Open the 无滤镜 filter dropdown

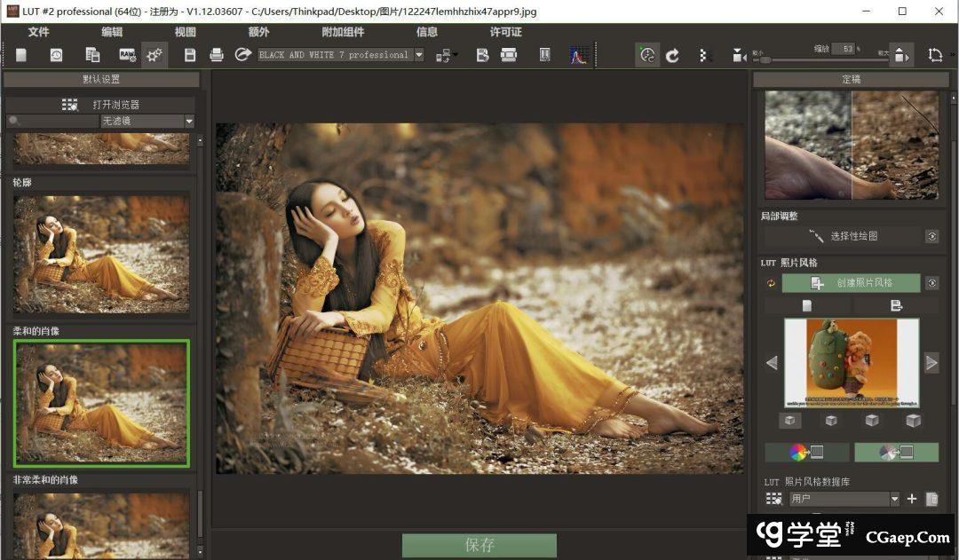point(189,122)
